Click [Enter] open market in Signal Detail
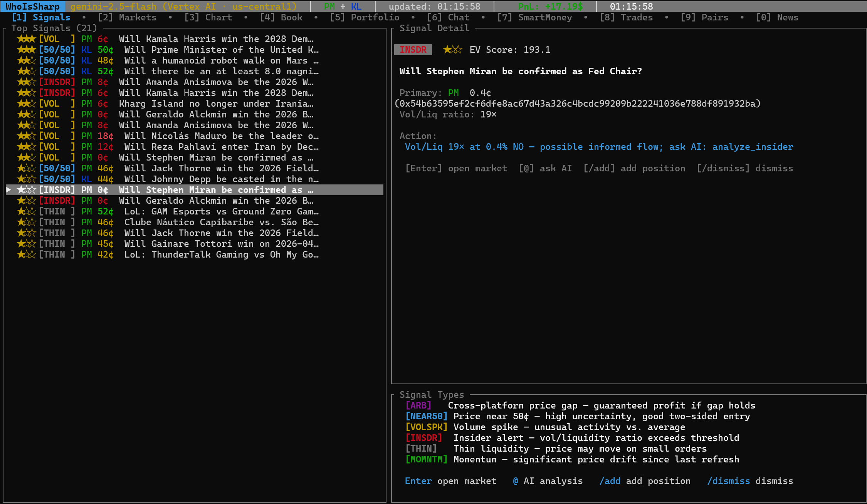This screenshot has height=504, width=867. point(456,168)
